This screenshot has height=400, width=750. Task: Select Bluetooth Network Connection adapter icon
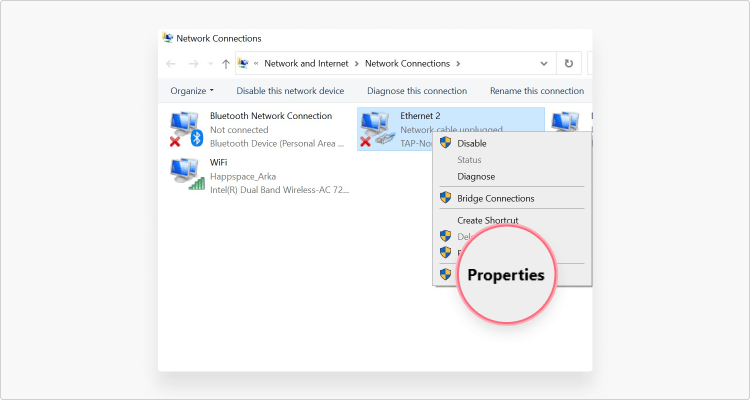pyautogui.click(x=186, y=129)
